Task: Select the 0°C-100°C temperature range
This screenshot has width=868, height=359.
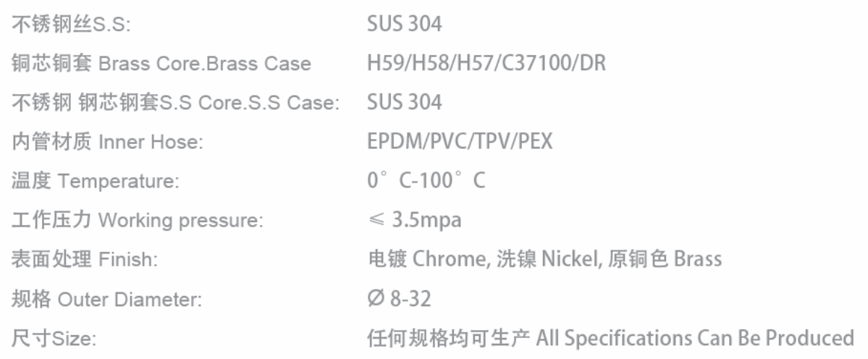Action: (x=426, y=181)
